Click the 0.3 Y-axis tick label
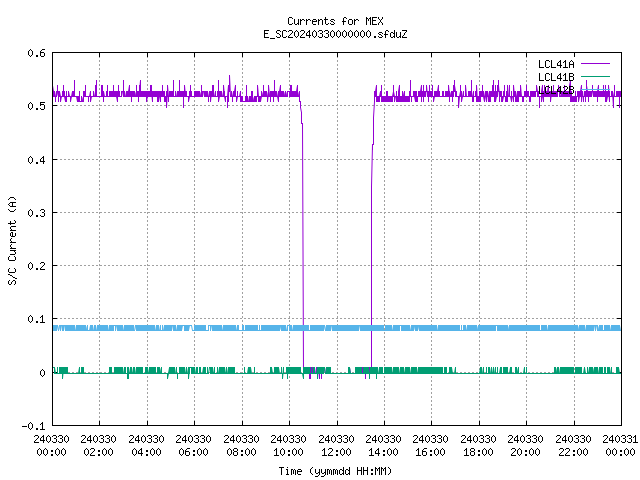640x480 pixels. (36, 213)
